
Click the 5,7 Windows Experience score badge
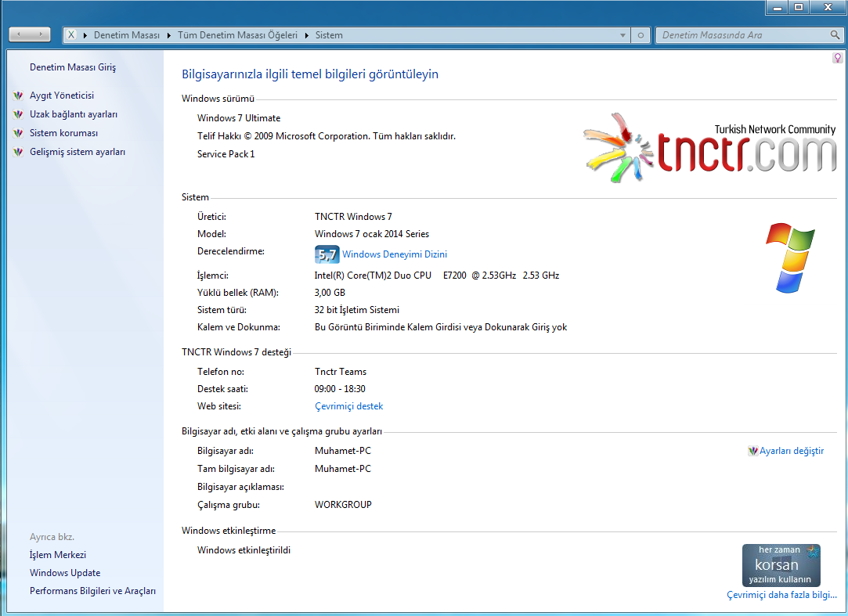[x=327, y=254]
